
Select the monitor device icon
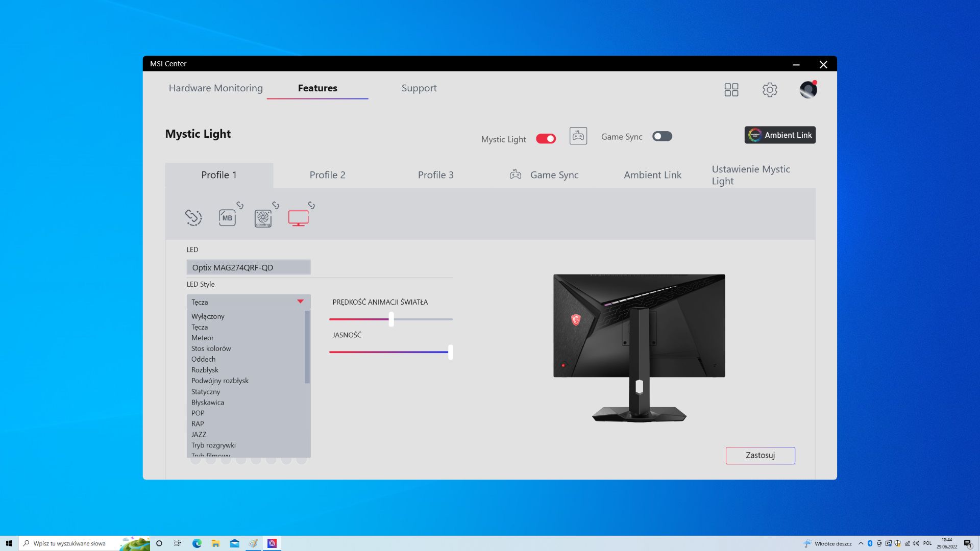click(x=298, y=218)
